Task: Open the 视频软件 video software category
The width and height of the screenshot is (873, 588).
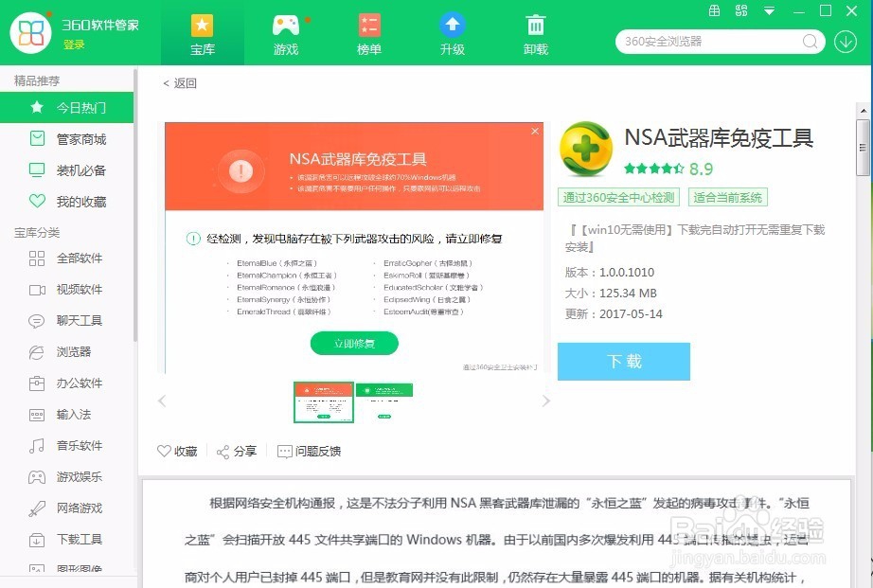Action: [x=80, y=289]
